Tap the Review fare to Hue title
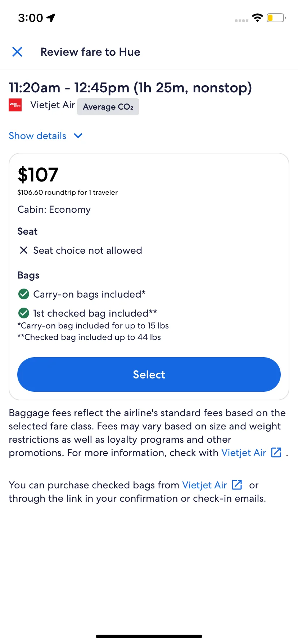Image resolution: width=298 pixels, height=644 pixels. coord(90,52)
